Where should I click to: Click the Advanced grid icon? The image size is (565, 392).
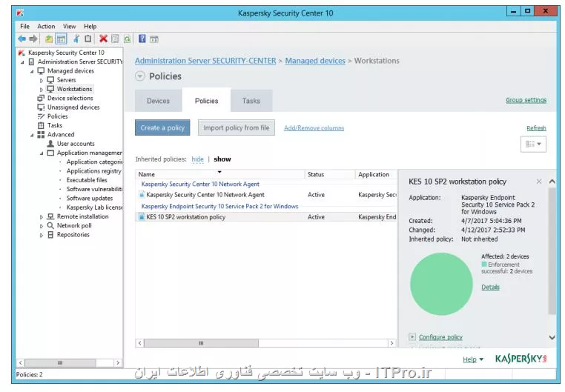tap(41, 135)
